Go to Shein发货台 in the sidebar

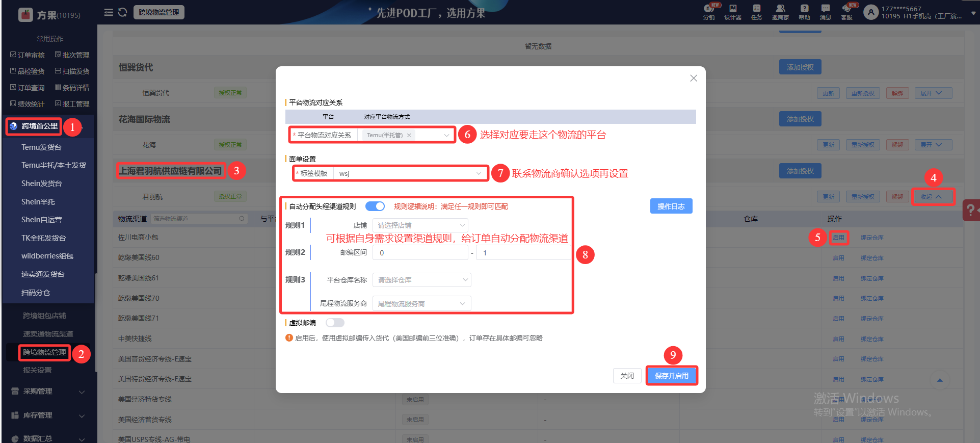click(x=41, y=184)
